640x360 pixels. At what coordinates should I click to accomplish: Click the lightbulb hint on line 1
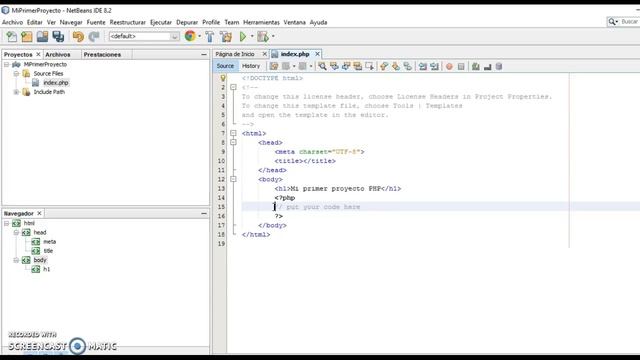(223, 78)
